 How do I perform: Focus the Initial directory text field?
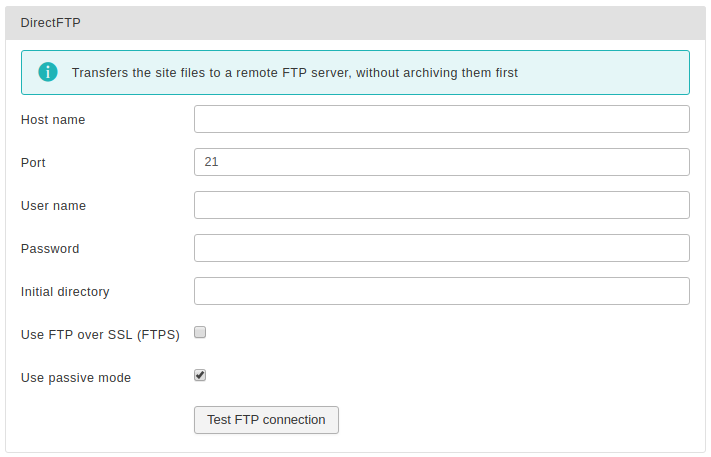pyautogui.click(x=442, y=291)
